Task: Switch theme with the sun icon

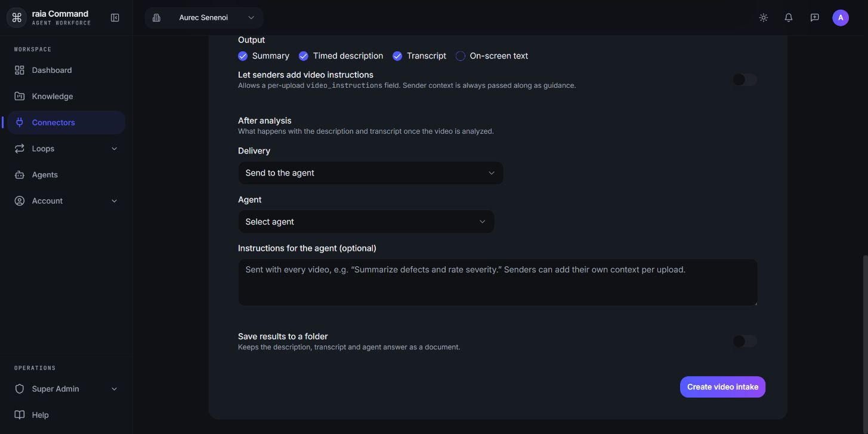Action: [x=764, y=18]
